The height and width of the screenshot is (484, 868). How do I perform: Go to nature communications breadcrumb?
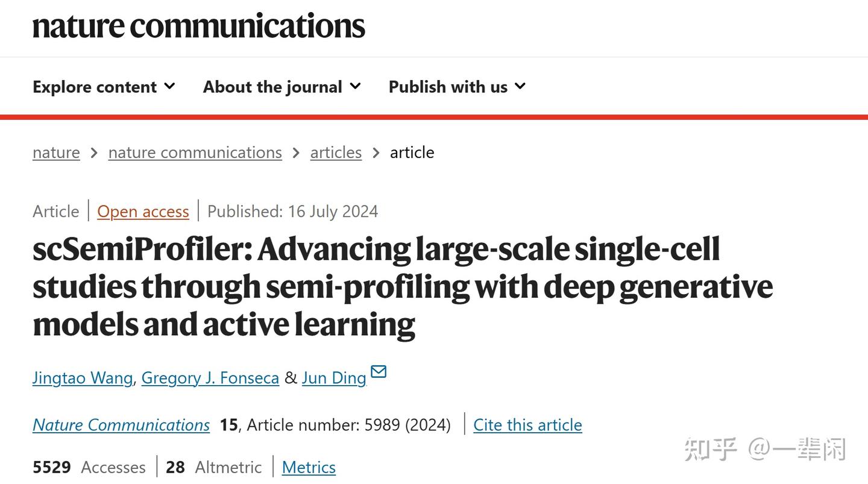click(x=195, y=152)
